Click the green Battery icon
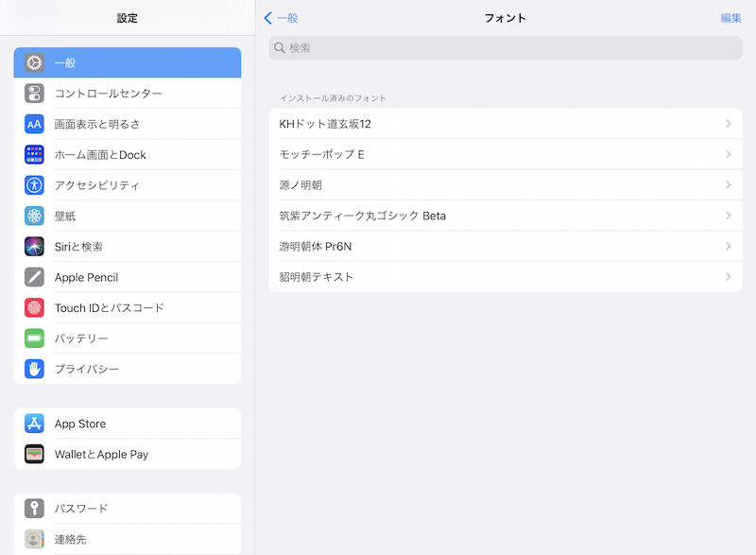The width and height of the screenshot is (756, 555). click(34, 338)
